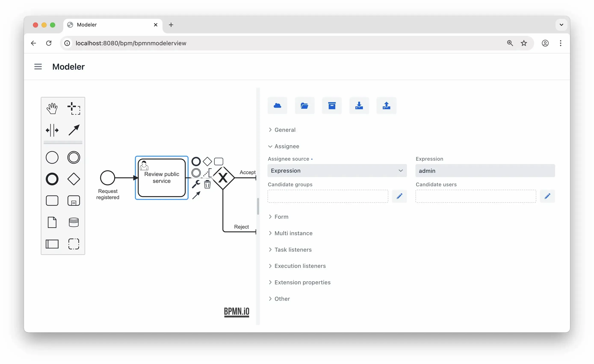The height and width of the screenshot is (364, 594).
Task: Click the Expression input field with admin
Action: point(485,170)
